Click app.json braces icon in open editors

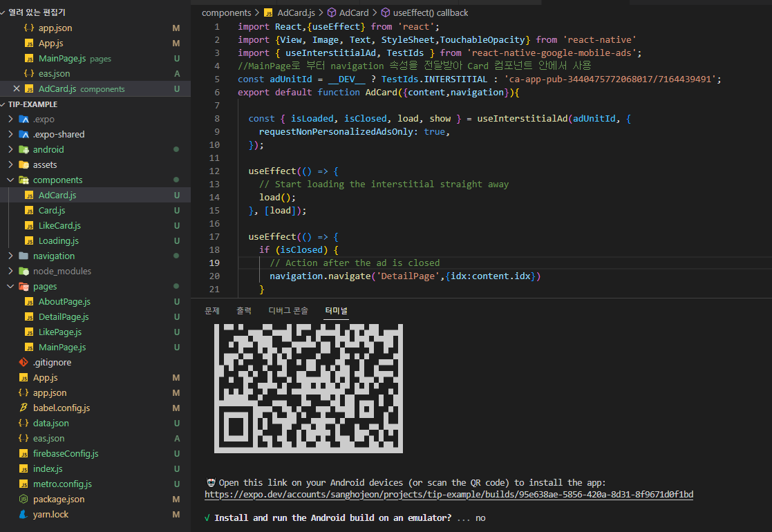pos(29,28)
